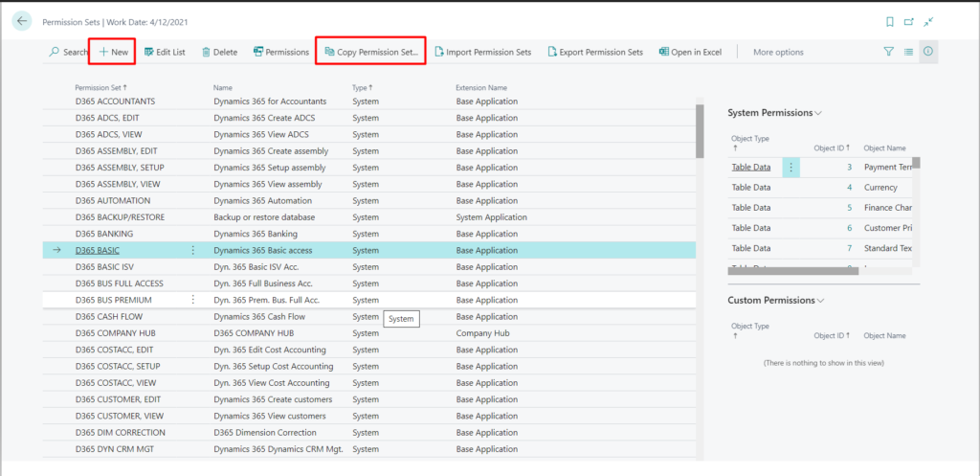Open menu dots beside Table Data 3
The height and width of the screenshot is (476, 980).
click(791, 167)
